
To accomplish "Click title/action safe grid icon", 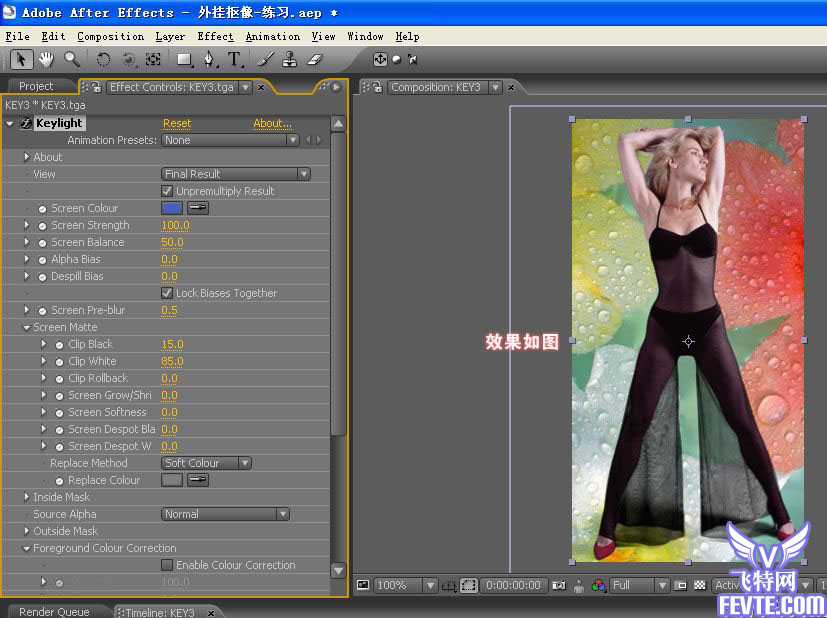I will point(449,585).
